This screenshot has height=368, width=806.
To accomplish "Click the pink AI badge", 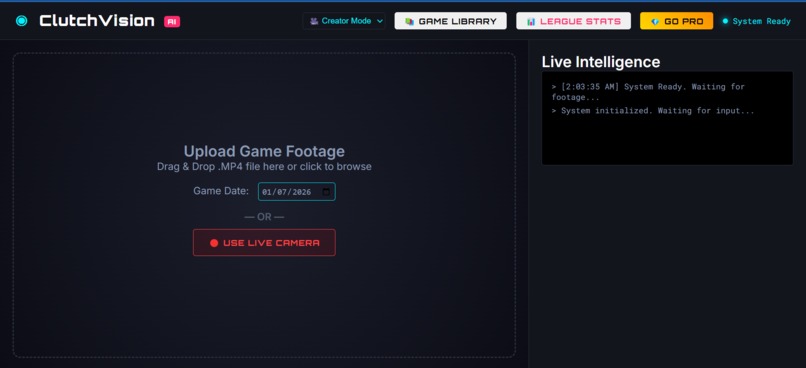I will (172, 21).
